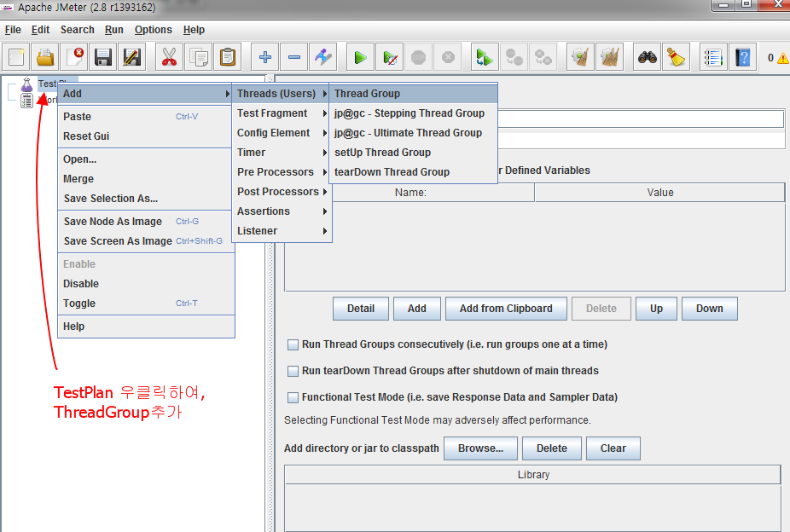Click Reset Gui in the context menu
Viewport: 790px width, 532px height.
146,136
